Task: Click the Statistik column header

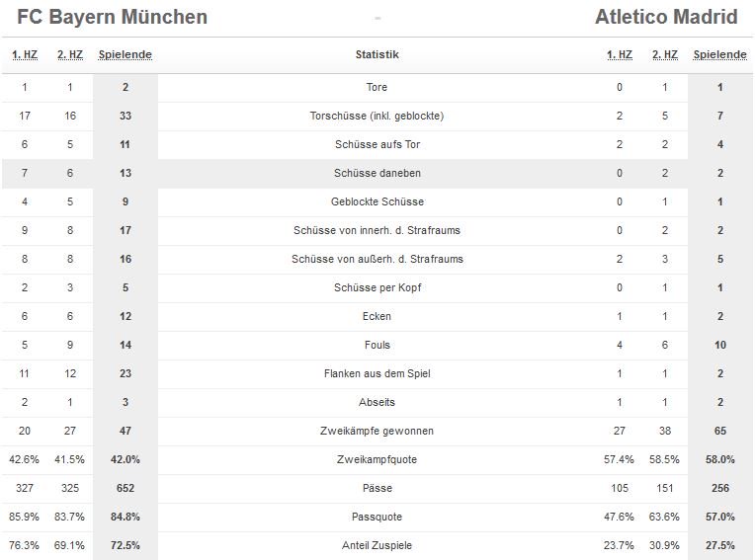Action: (x=377, y=55)
